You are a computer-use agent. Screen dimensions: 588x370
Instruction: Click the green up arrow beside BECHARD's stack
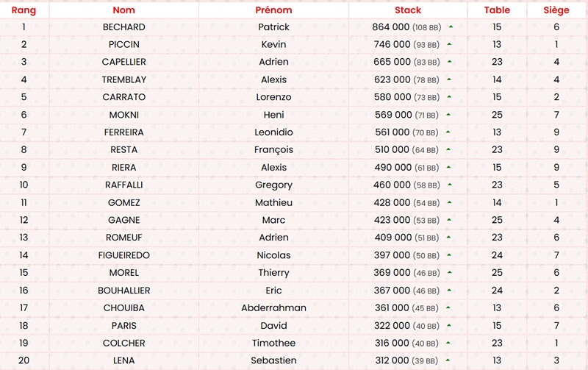coord(450,27)
